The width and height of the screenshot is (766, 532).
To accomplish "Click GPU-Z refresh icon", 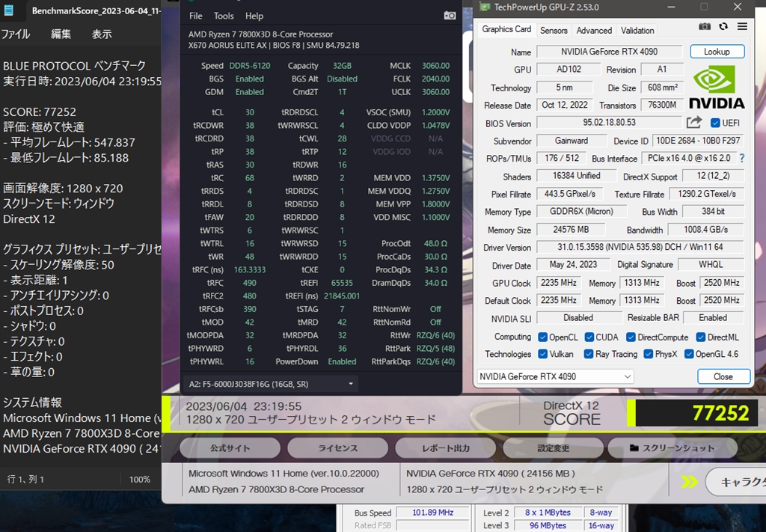I will pos(723,26).
